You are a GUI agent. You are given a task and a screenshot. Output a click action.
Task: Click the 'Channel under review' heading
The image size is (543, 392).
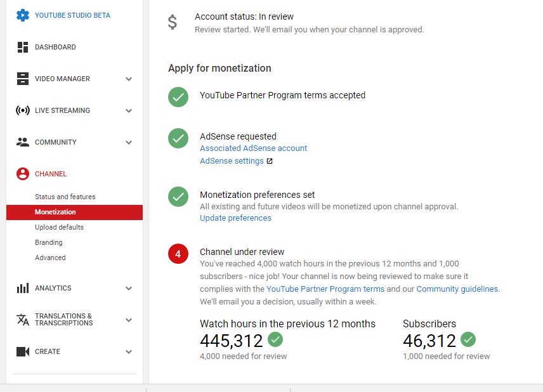click(x=242, y=252)
